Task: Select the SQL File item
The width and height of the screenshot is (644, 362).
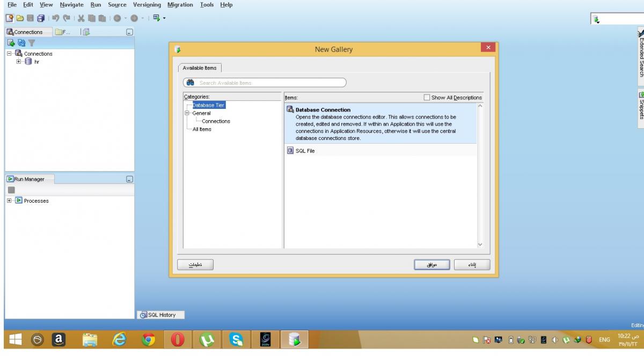Action: (305, 151)
